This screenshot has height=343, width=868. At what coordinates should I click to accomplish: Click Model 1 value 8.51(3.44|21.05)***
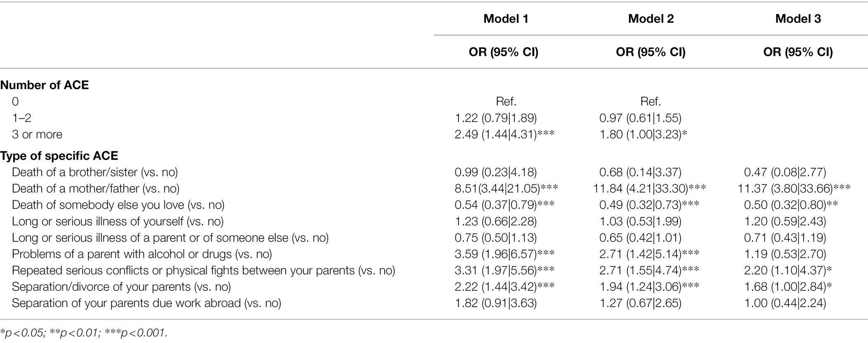click(506, 188)
